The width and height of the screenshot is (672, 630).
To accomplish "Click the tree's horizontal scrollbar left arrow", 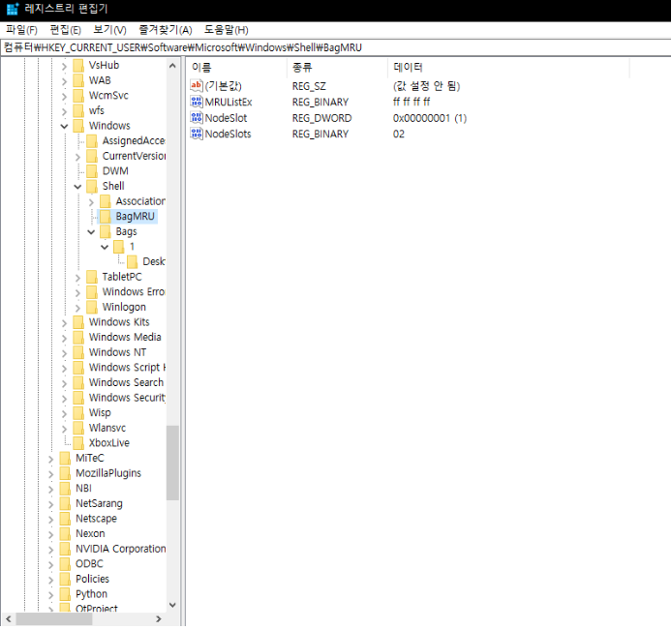I will 8,619.
